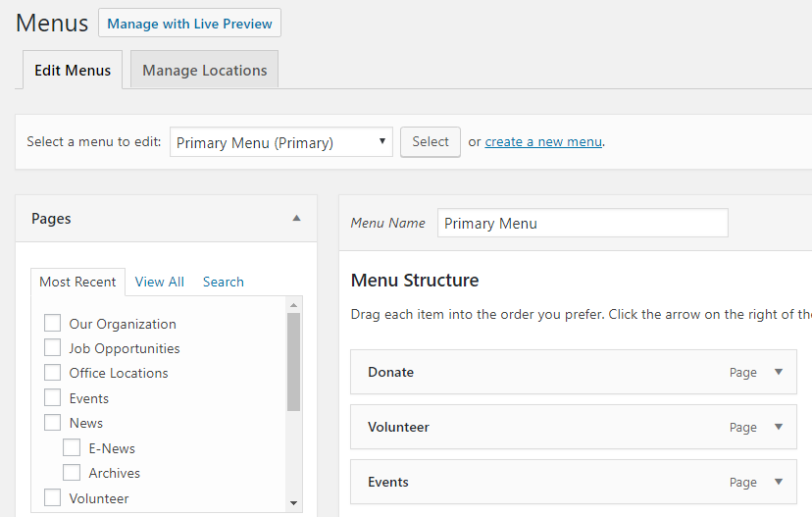Switch to the Search pages tab
The image size is (812, 517).
223,282
